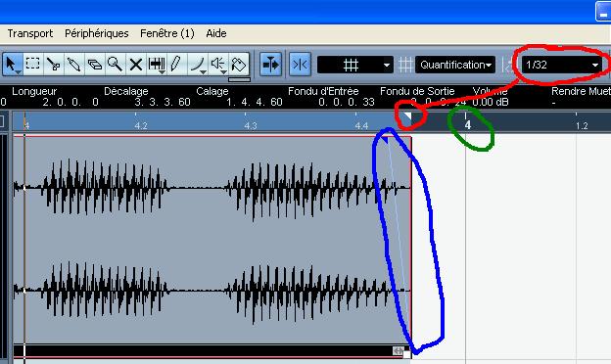The height and width of the screenshot is (364, 611).
Task: Open the Périphériques menu
Action: click(x=97, y=33)
